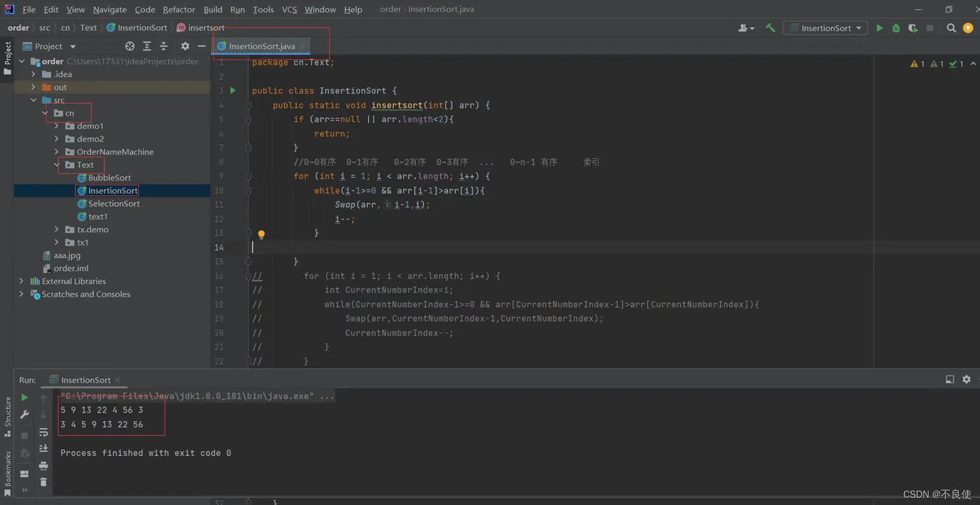Run InsertionSort with the top toolbar play icon

(x=880, y=28)
